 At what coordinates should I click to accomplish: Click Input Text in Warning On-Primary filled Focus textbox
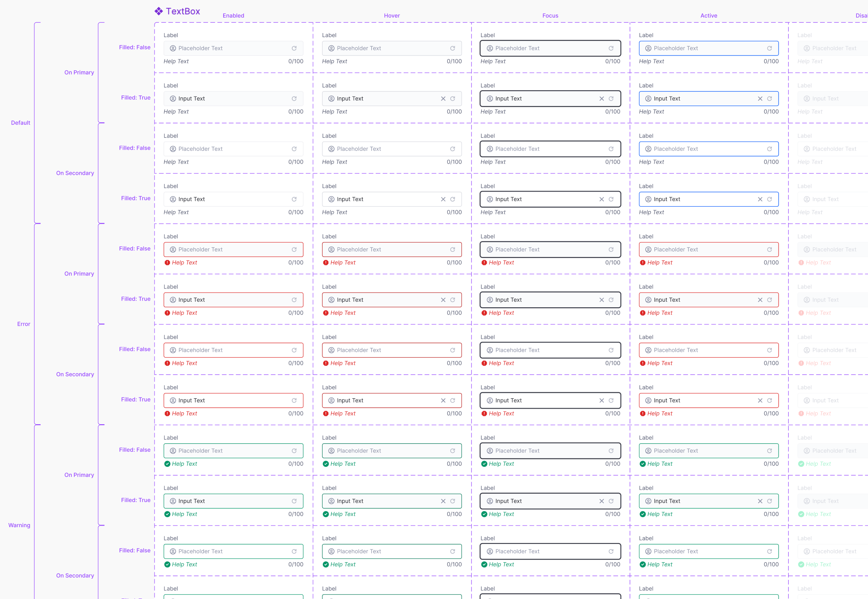tap(509, 501)
